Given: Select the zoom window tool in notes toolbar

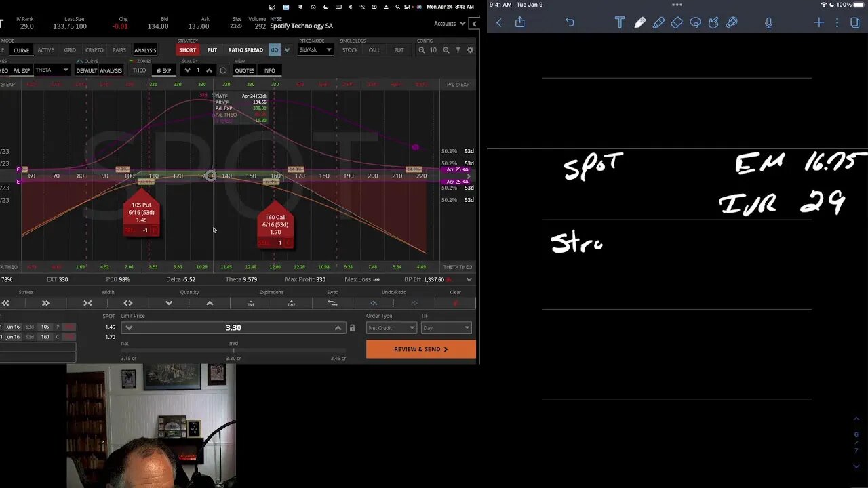Looking at the screenshot, I should [x=732, y=22].
